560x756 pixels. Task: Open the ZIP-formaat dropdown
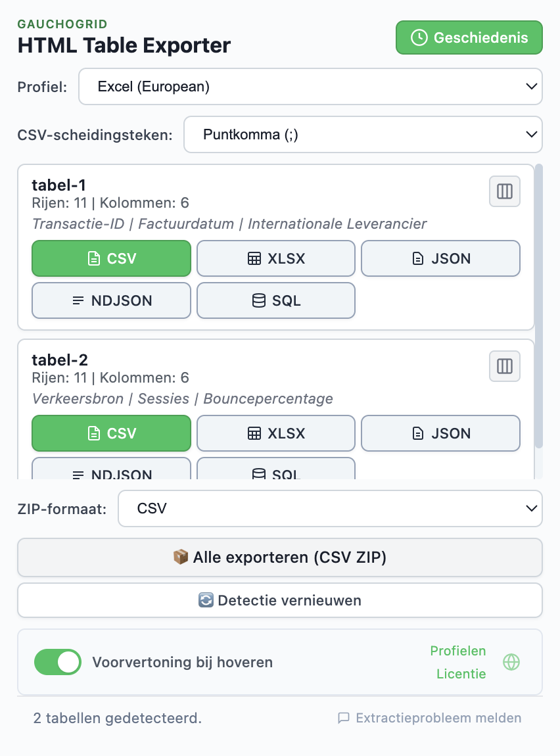(x=330, y=508)
